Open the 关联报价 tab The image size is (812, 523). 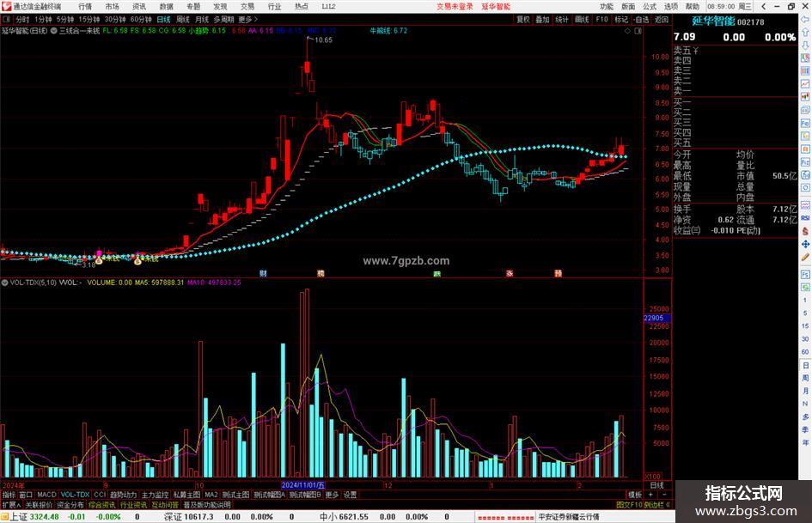pyautogui.click(x=39, y=504)
